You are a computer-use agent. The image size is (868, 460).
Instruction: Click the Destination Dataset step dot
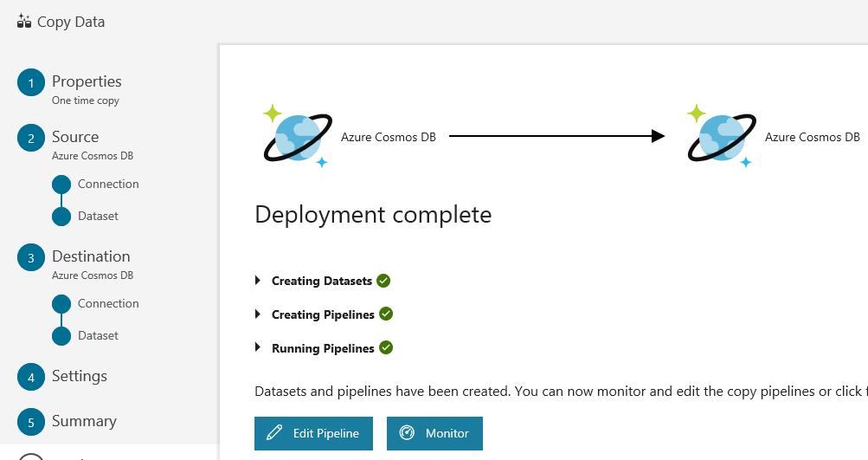point(61,336)
